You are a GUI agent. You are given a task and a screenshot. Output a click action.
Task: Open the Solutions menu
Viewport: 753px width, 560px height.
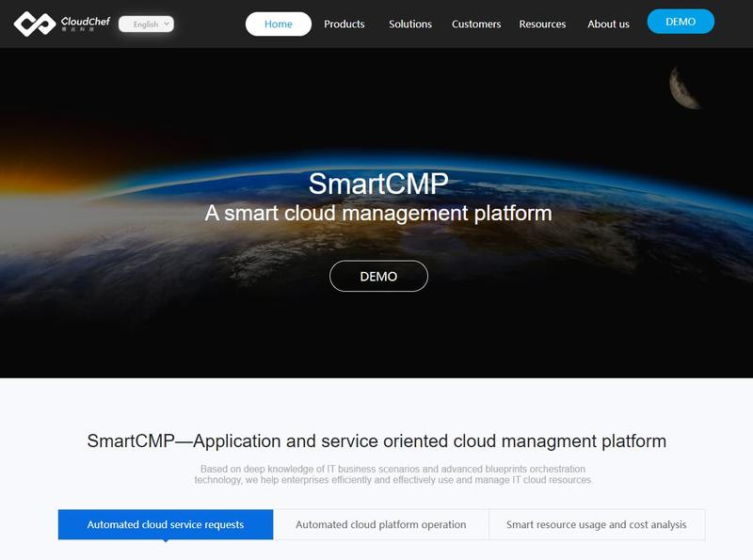410,24
